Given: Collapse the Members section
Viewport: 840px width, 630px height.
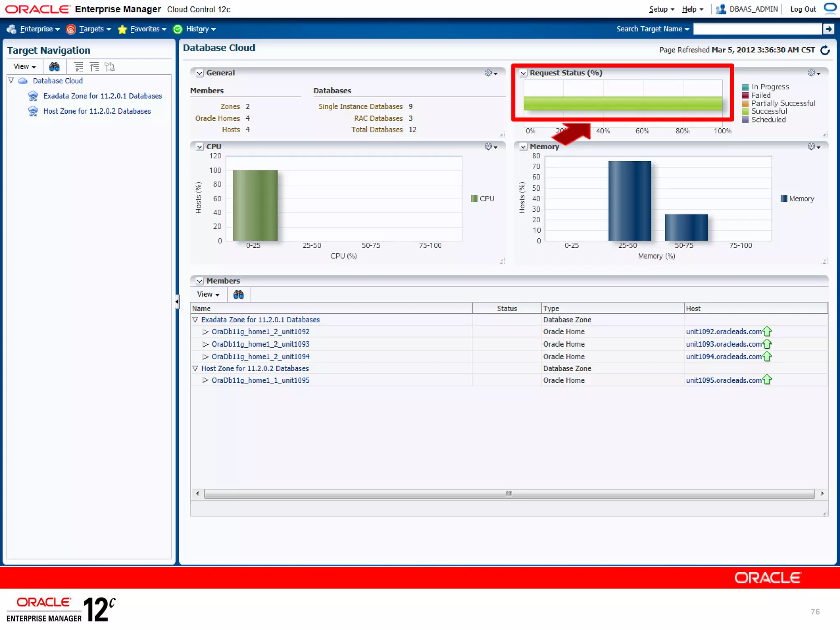Looking at the screenshot, I should 200,281.
